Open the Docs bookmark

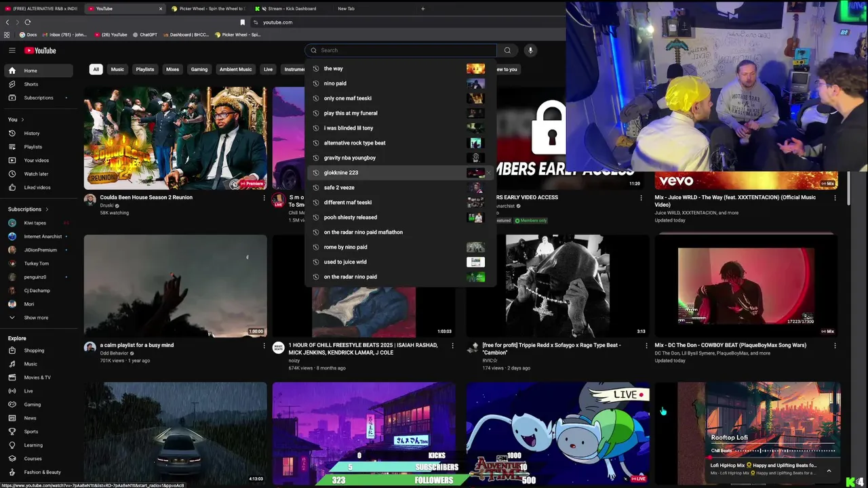click(x=28, y=35)
